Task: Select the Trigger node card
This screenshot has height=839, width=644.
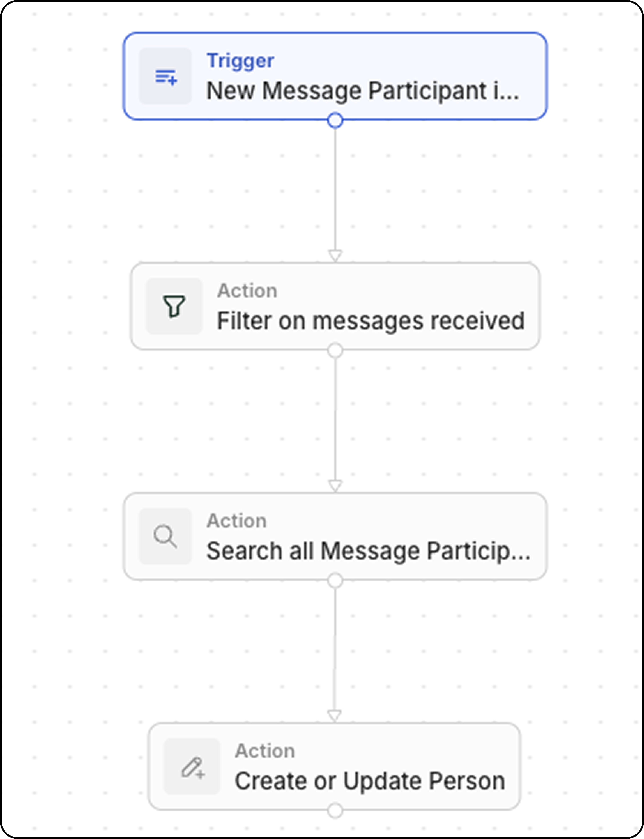Action: click(x=335, y=76)
